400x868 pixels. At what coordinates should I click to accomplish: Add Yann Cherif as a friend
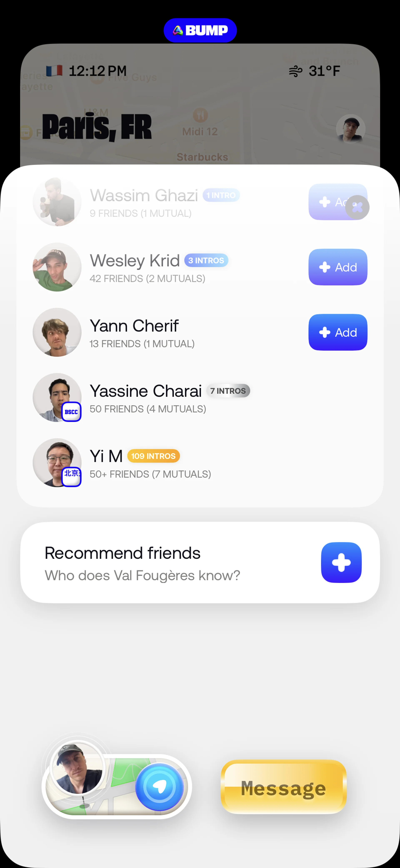pos(338,332)
